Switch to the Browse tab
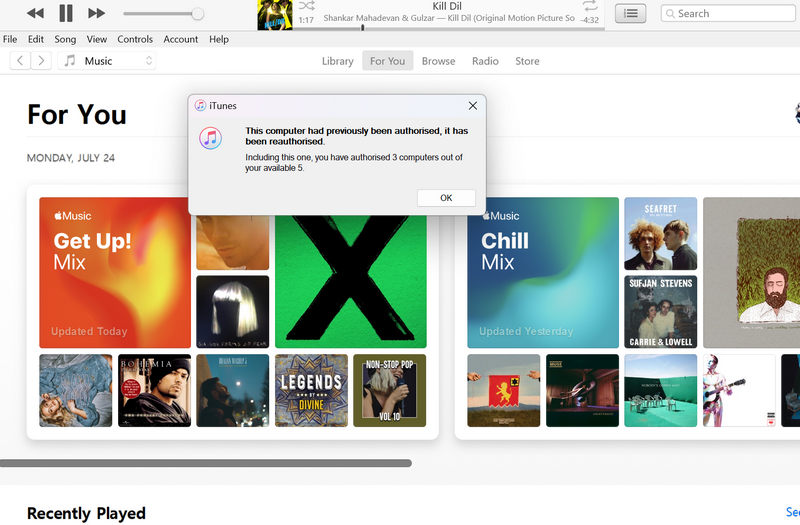Screen dimensions: 800x525 tap(438, 61)
